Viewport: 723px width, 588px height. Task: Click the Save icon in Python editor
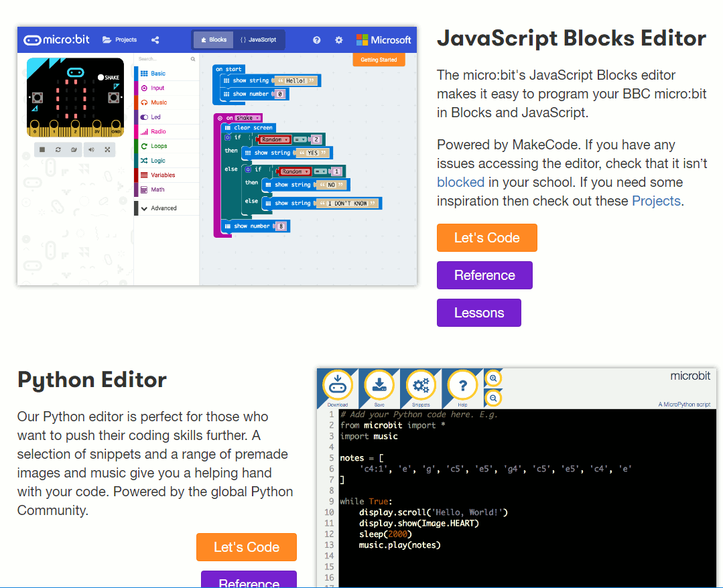click(x=379, y=385)
